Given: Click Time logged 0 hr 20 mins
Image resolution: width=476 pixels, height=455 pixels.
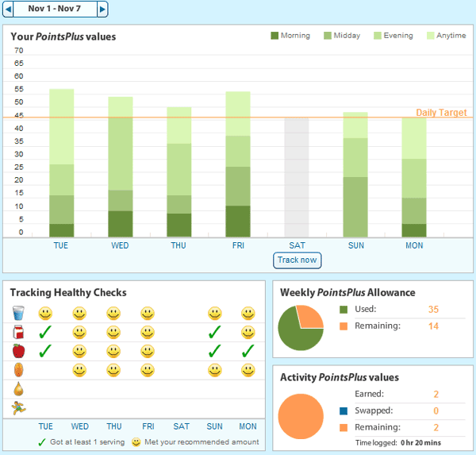Looking at the screenshot, I should click(x=398, y=442).
